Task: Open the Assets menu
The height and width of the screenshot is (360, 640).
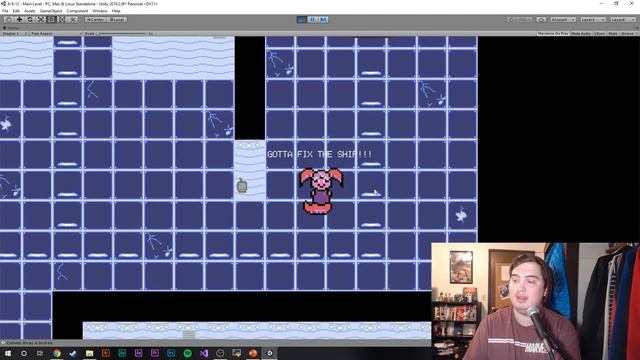Action: [x=30, y=11]
